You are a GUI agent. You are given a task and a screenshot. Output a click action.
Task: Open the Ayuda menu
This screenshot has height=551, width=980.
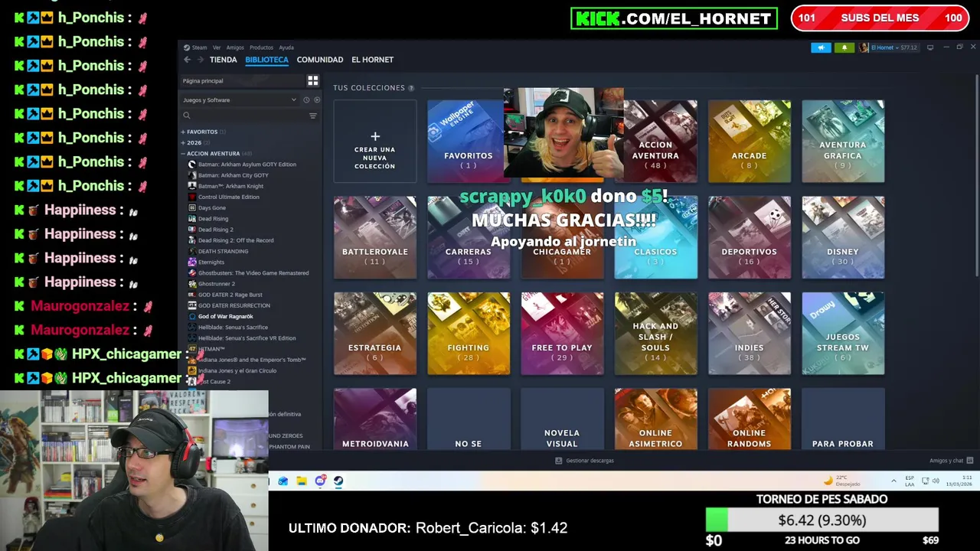click(286, 47)
